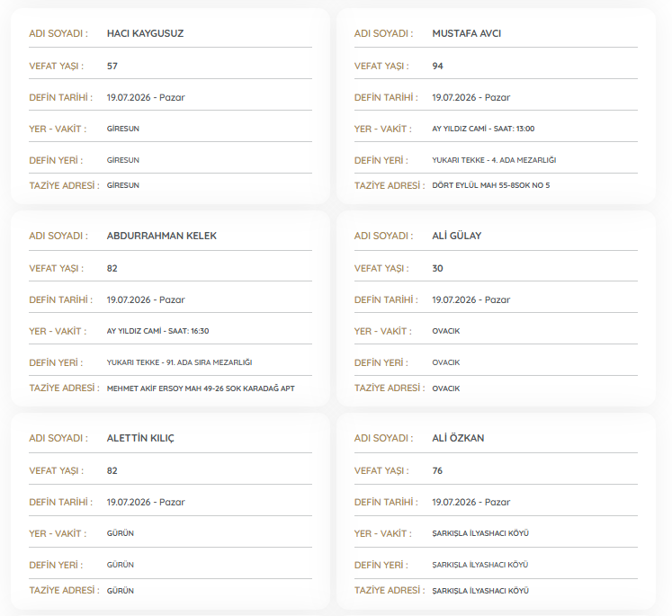Click age value 57 in Hacı Kaygusuz card
This screenshot has width=672, height=616.
coord(112,66)
